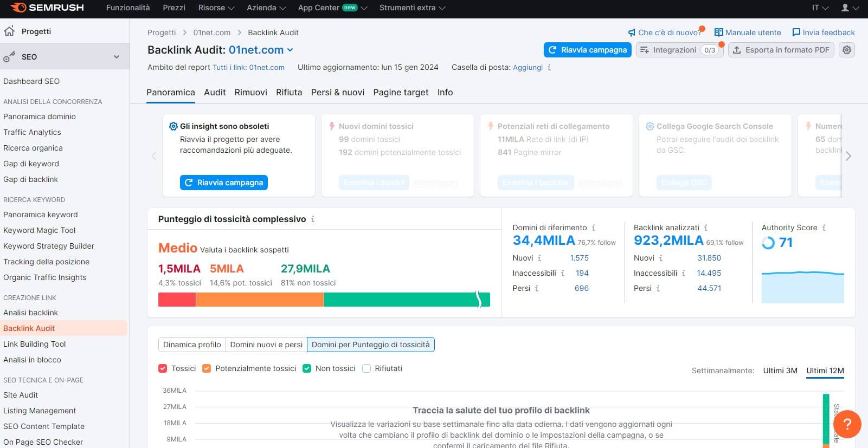Screen dimensions: 868x448
Task: Click the Authority Score trend chart
Action: pyautogui.click(x=803, y=287)
